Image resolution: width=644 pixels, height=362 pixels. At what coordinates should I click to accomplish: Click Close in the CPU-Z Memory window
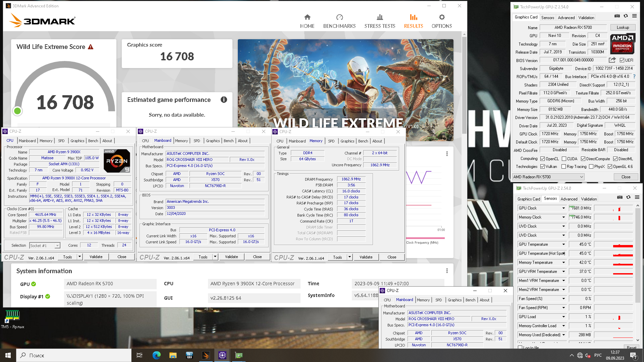(x=392, y=257)
